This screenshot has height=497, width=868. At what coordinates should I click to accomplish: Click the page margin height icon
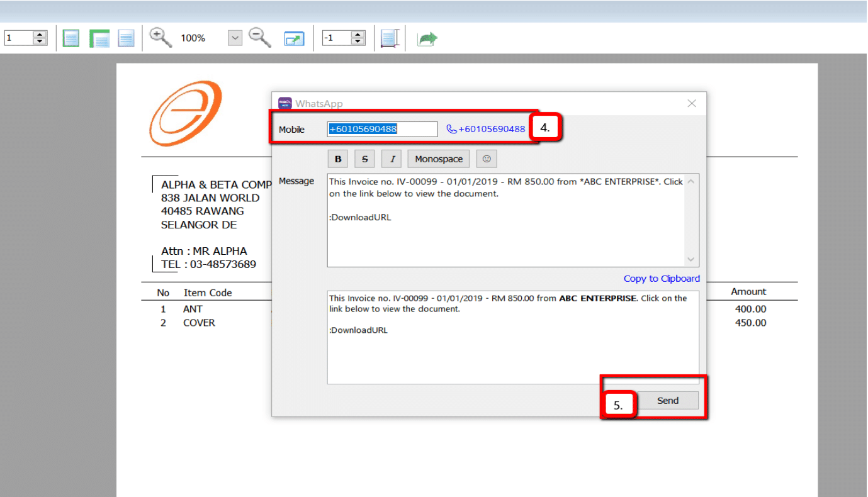tap(390, 38)
